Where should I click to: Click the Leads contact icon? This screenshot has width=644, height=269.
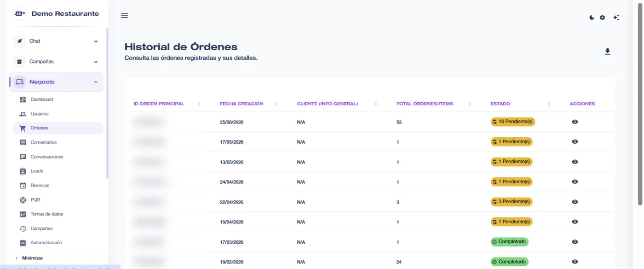point(23,171)
